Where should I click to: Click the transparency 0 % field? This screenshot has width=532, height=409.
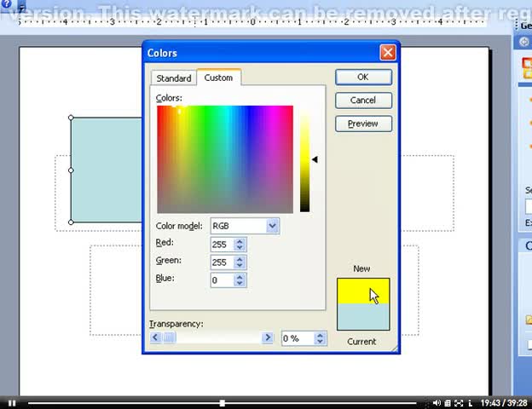tap(298, 338)
